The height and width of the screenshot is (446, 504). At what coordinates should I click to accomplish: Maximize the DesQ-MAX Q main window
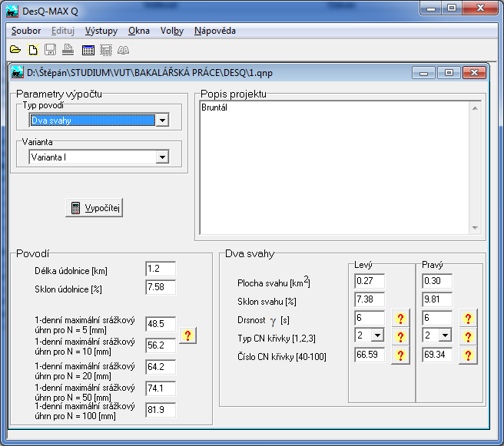click(x=452, y=8)
